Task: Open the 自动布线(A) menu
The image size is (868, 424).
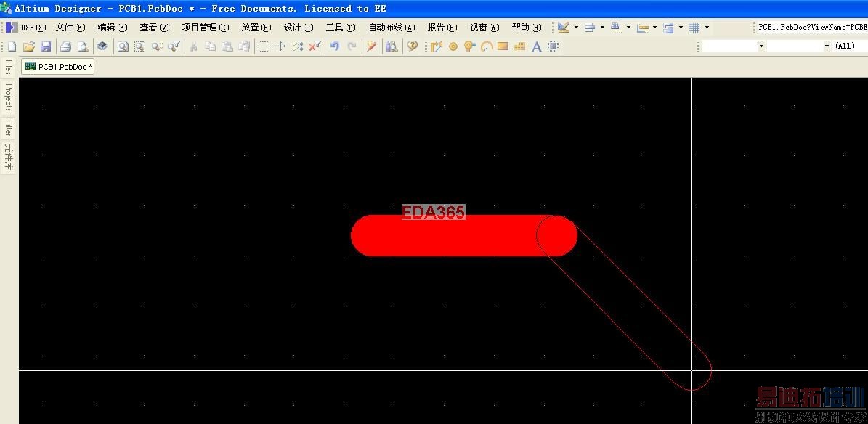Action: (392, 27)
